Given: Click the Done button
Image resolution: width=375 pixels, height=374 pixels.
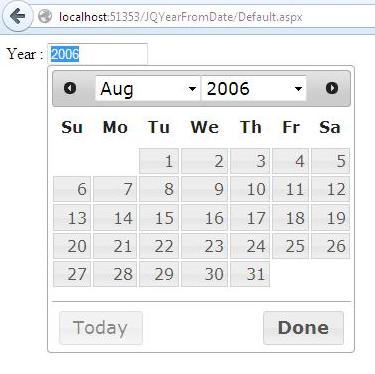Looking at the screenshot, I should tap(303, 328).
